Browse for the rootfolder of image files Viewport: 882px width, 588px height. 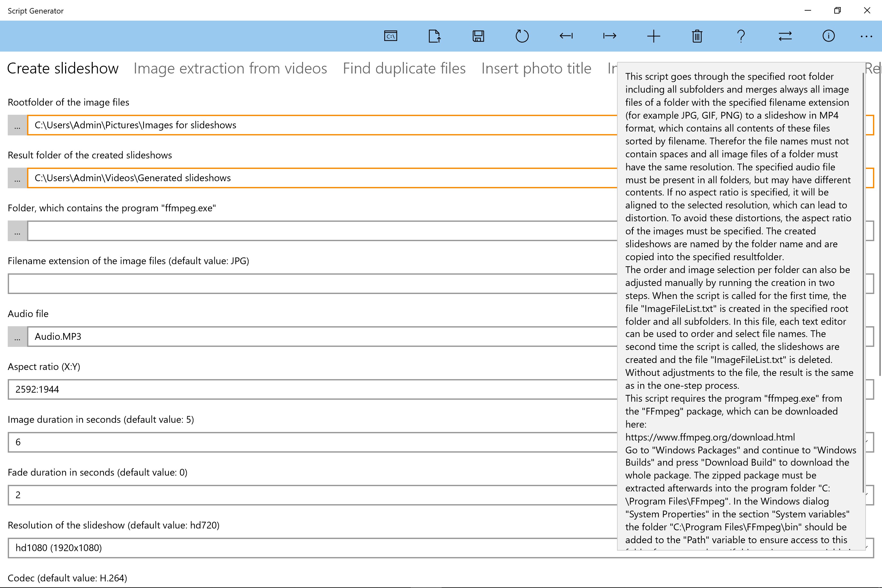click(x=17, y=125)
